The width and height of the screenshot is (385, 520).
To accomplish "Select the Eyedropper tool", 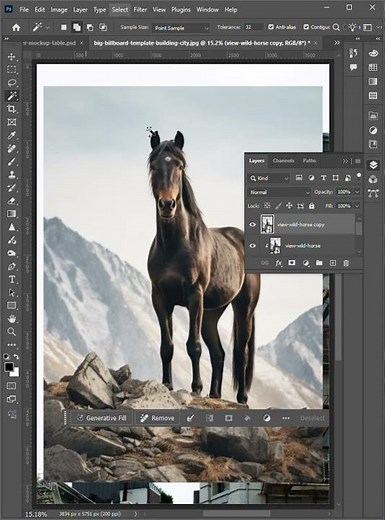I will (12, 135).
